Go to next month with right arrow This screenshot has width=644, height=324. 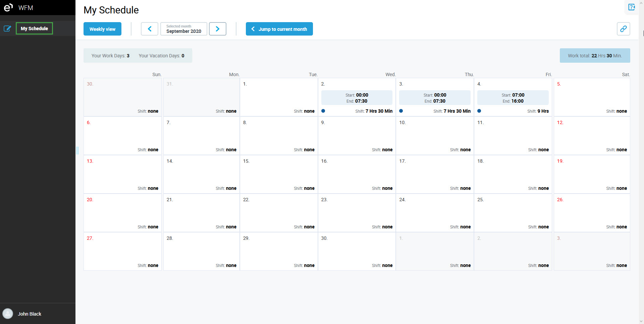coord(217,29)
